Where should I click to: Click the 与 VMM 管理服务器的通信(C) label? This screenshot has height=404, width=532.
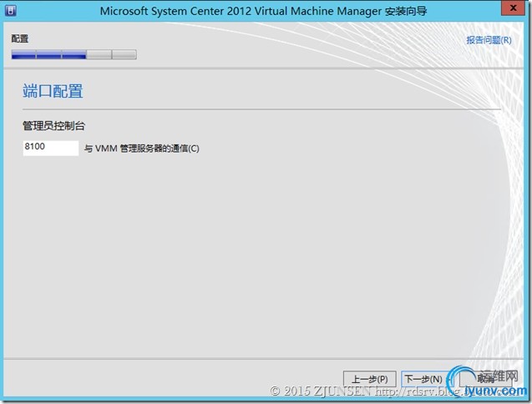(141, 149)
